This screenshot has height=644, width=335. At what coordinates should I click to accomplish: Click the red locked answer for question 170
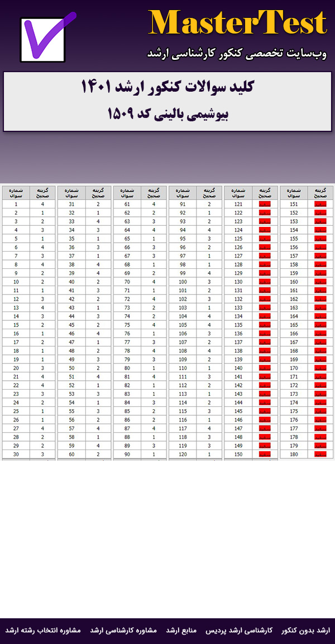tap(320, 368)
